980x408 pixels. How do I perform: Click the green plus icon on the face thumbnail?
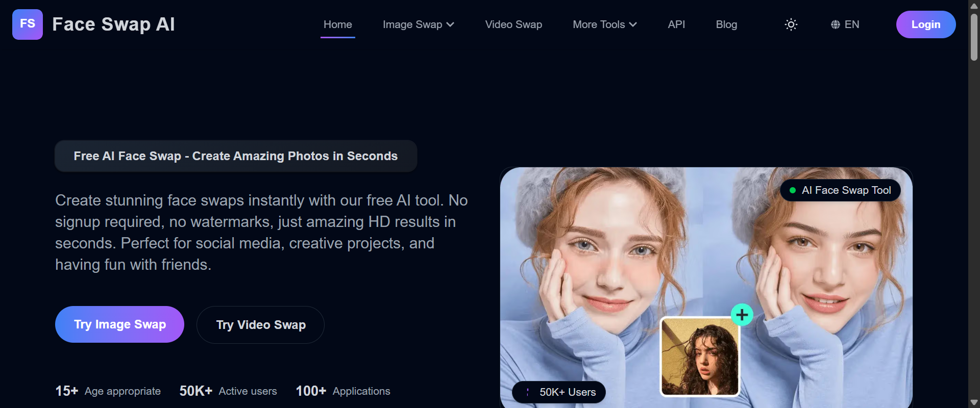point(742,315)
